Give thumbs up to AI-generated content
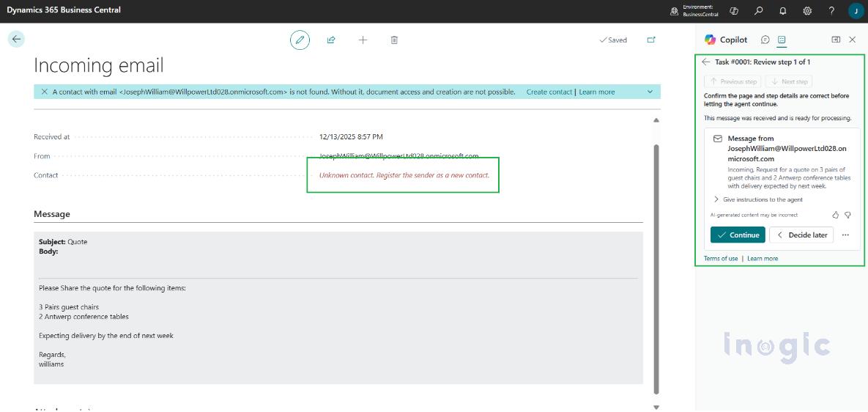The width and height of the screenshot is (868, 412). pyautogui.click(x=836, y=215)
